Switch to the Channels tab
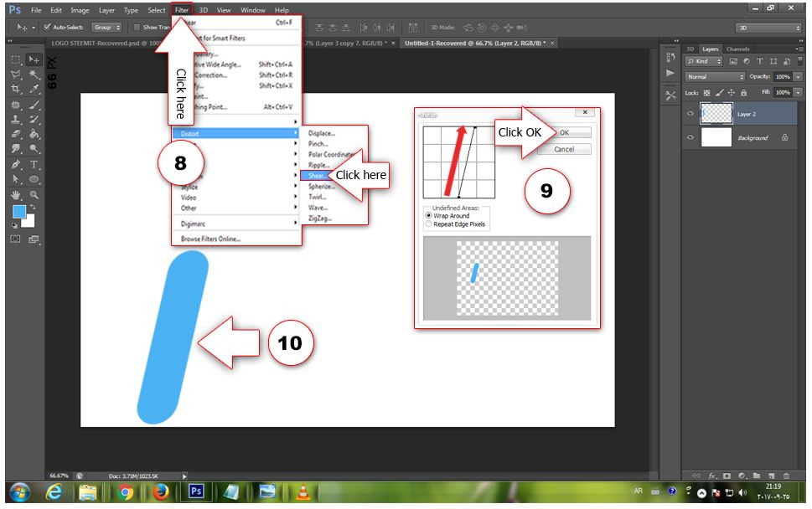Viewport: 812px width, 509px height. 738,49
